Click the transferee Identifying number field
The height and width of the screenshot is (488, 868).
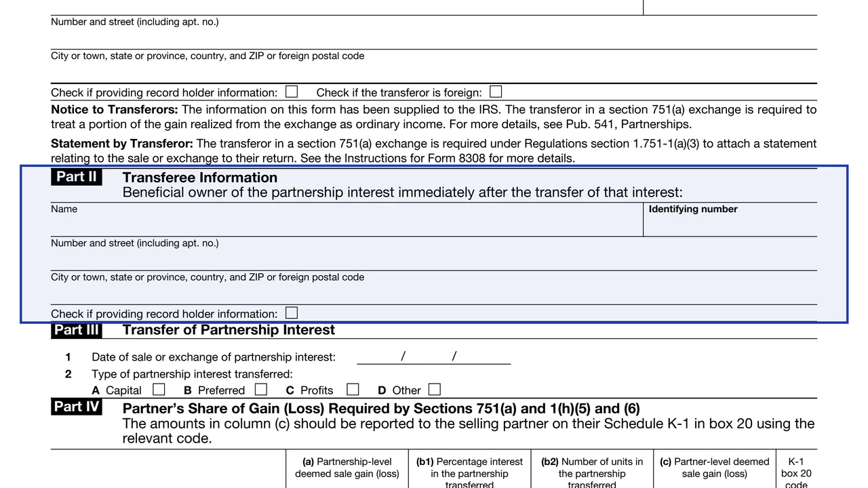pyautogui.click(x=730, y=220)
